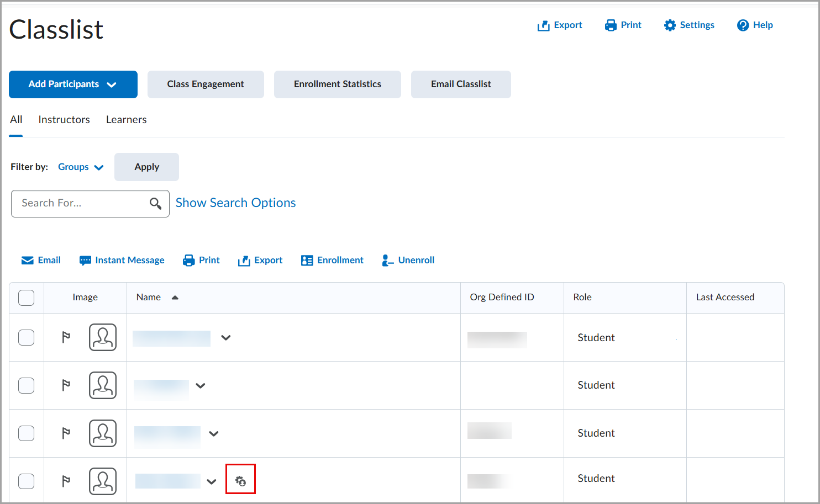Open the Groups filter dropdown
This screenshot has width=820, height=504.
(x=81, y=167)
